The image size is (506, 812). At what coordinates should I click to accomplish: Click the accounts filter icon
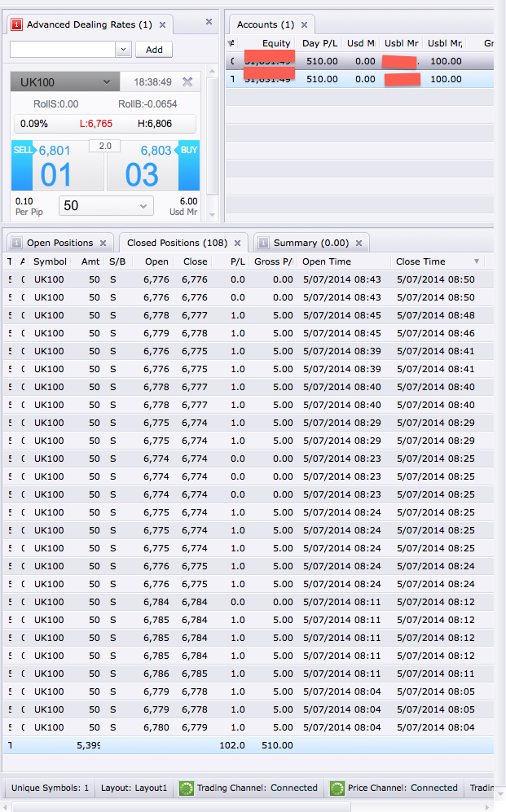231,43
